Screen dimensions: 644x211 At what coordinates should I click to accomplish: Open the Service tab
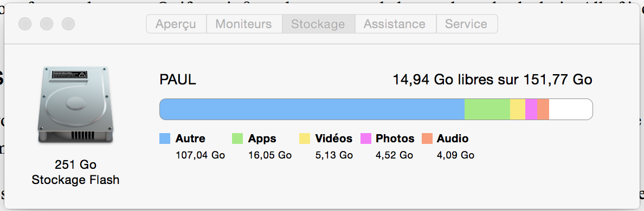click(467, 24)
